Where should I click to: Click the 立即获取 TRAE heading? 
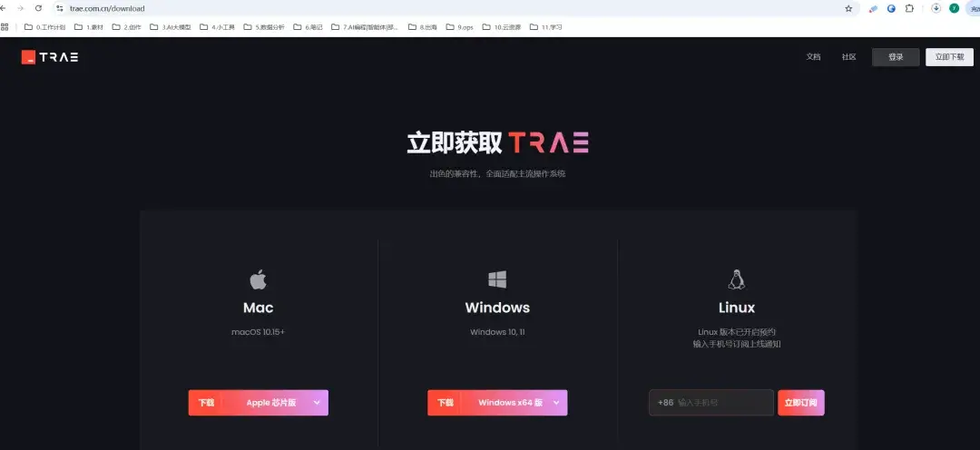click(497, 143)
